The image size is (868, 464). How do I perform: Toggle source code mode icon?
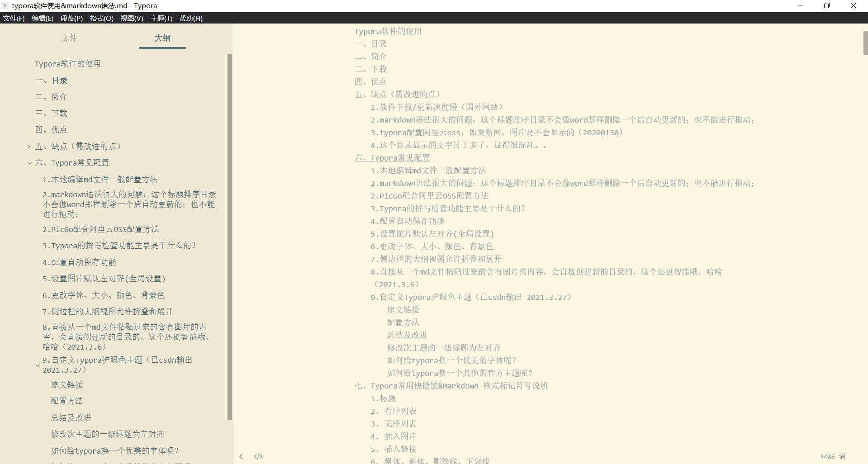[258, 456]
